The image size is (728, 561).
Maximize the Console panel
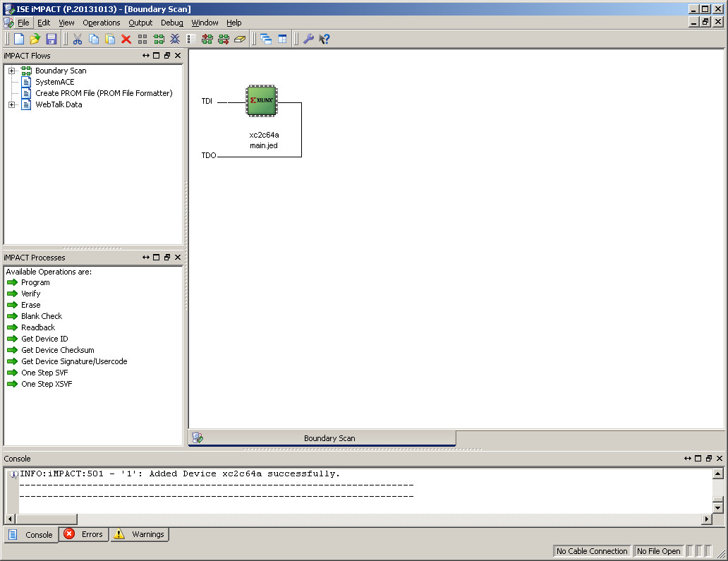[x=698, y=459]
